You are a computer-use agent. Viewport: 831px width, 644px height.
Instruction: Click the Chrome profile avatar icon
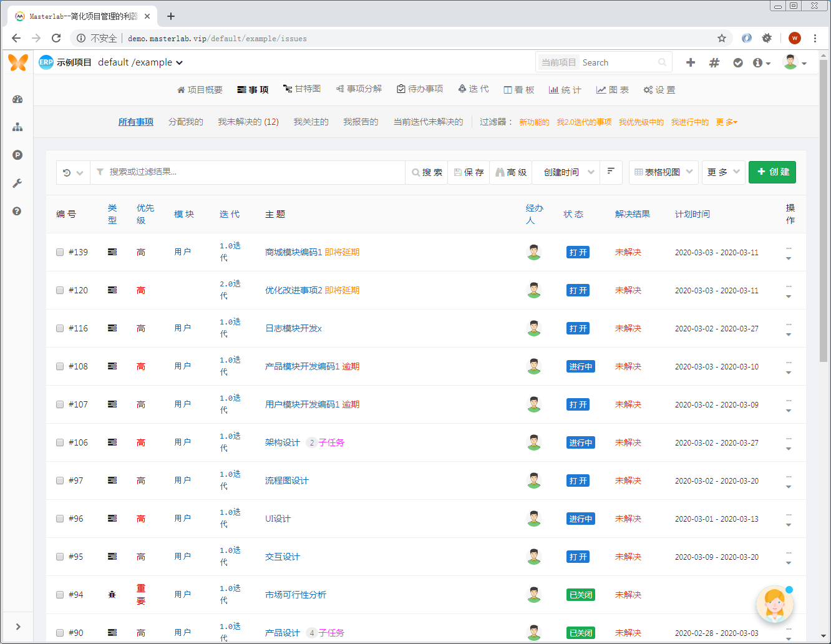pos(795,38)
